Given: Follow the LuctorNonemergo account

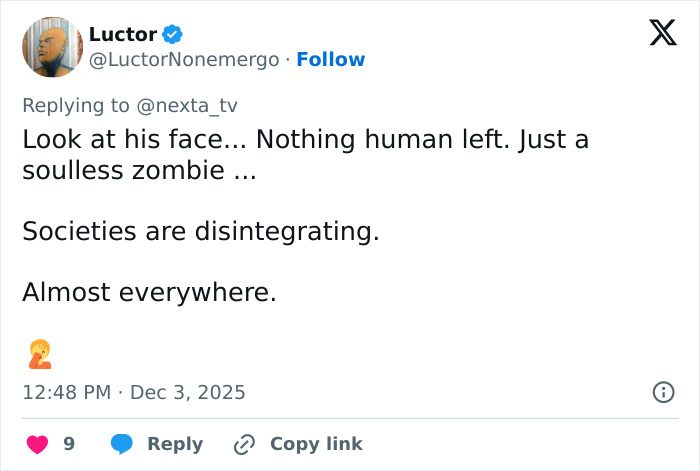Looking at the screenshot, I should (331, 60).
